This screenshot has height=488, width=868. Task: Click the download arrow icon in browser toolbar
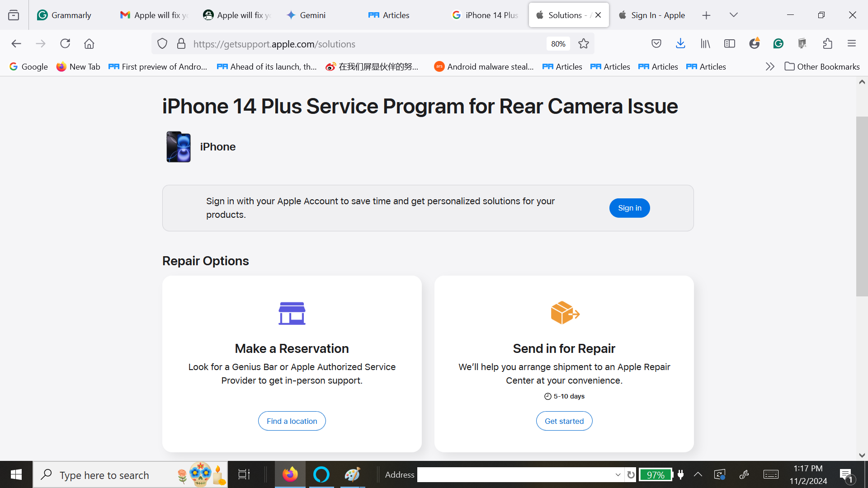[680, 43]
